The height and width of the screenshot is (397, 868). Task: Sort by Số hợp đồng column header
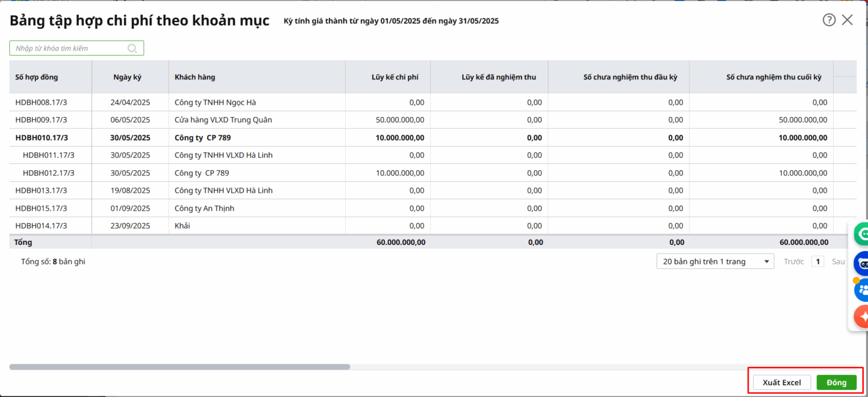pos(36,77)
